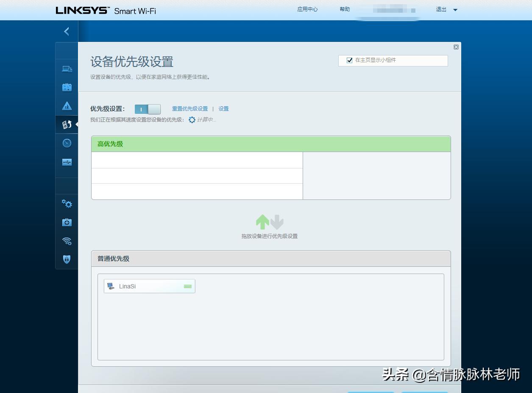Click the LinaSi computer icon
This screenshot has height=393, width=532.
click(x=111, y=286)
